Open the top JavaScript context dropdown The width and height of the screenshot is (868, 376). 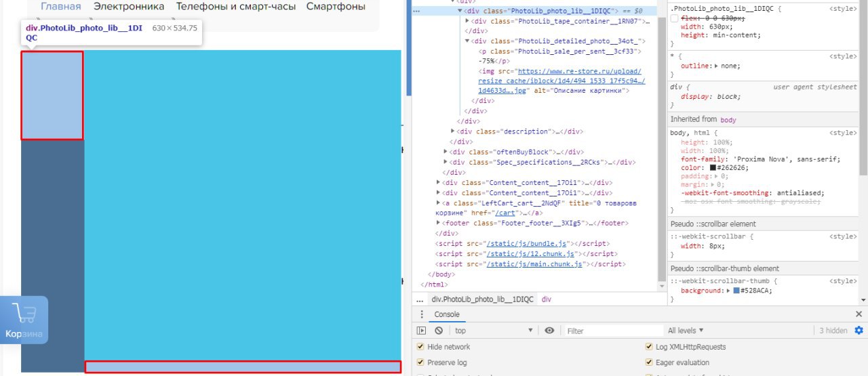point(494,331)
